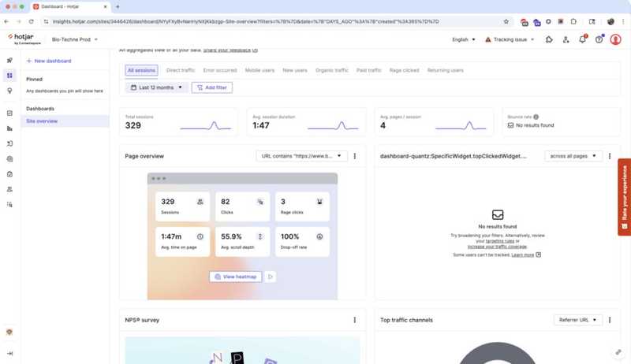Click the play recordings icon beside View heatmap

point(271,277)
